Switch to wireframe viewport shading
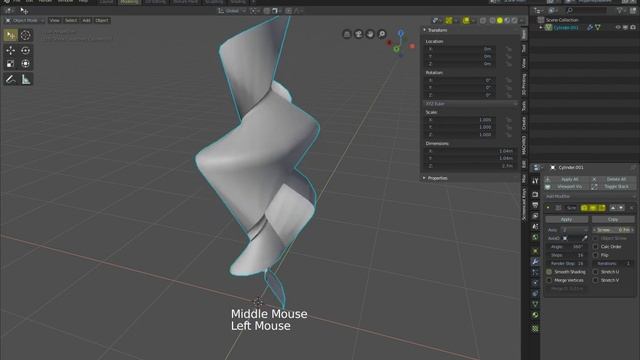The width and height of the screenshot is (640, 360). [x=492, y=20]
